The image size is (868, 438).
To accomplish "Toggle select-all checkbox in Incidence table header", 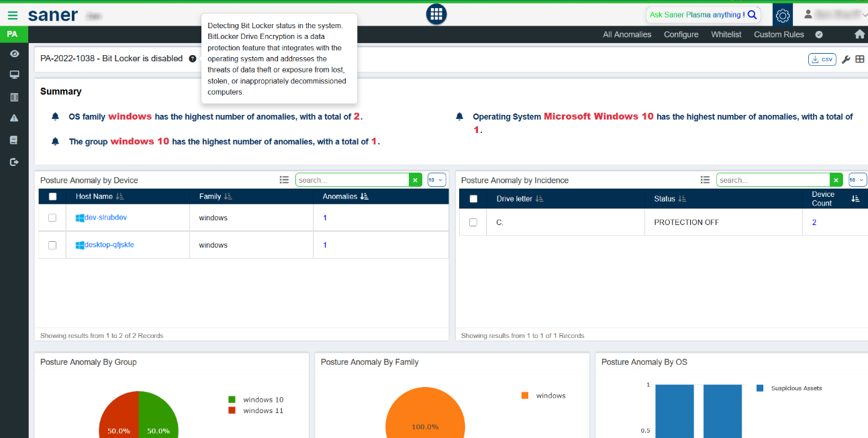I will coord(473,199).
